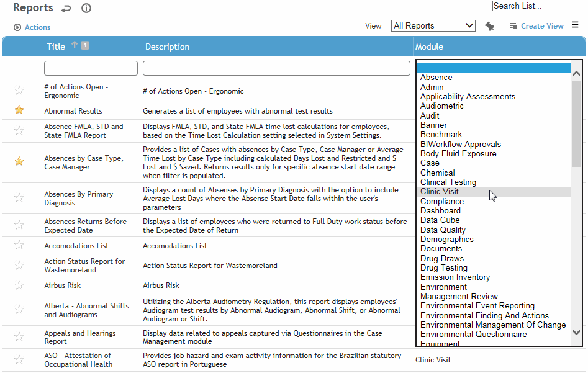
Task: Open the Abnormal Results report
Action: (x=73, y=111)
